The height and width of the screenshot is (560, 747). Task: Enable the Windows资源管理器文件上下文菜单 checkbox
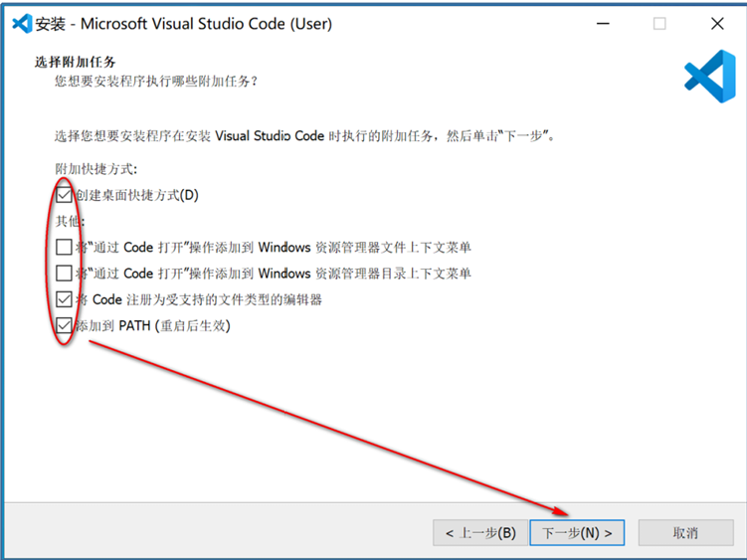click(64, 248)
